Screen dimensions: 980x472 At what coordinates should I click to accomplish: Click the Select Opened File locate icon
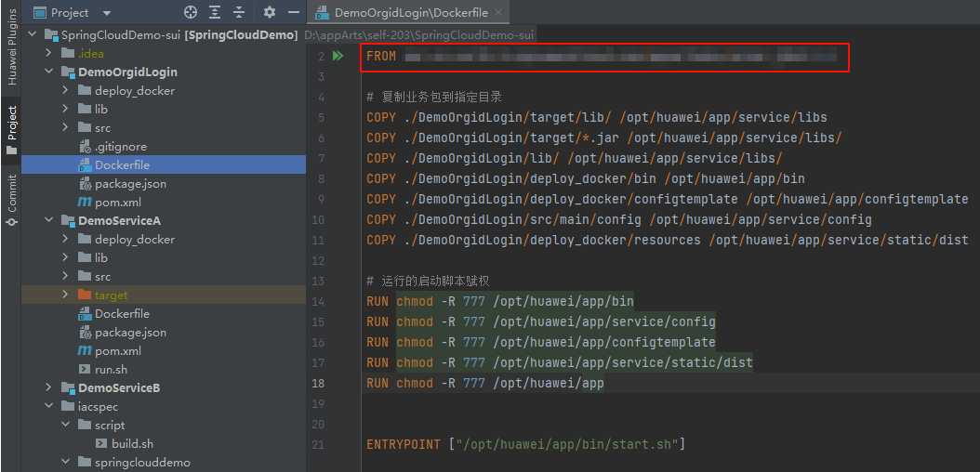click(x=191, y=12)
